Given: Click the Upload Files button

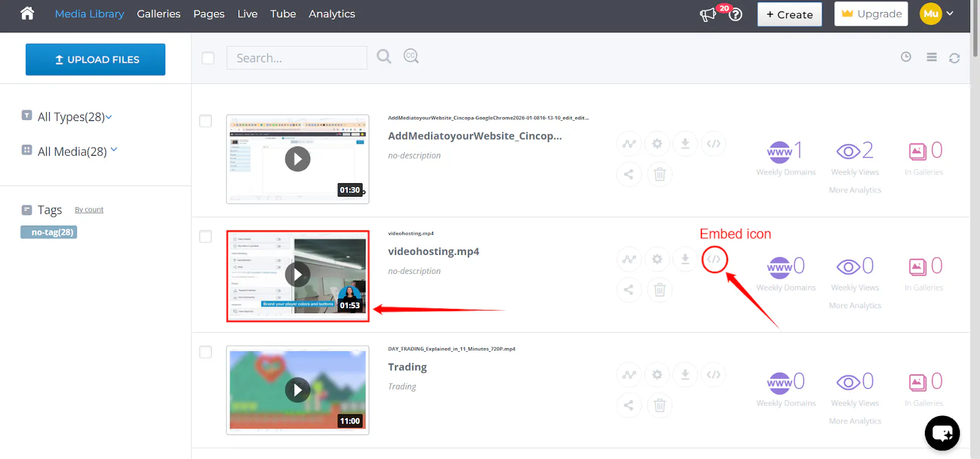Looking at the screenshot, I should click(x=96, y=59).
